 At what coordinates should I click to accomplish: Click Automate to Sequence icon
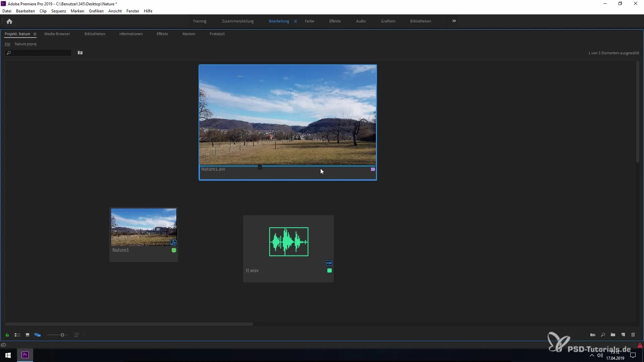[x=593, y=335]
